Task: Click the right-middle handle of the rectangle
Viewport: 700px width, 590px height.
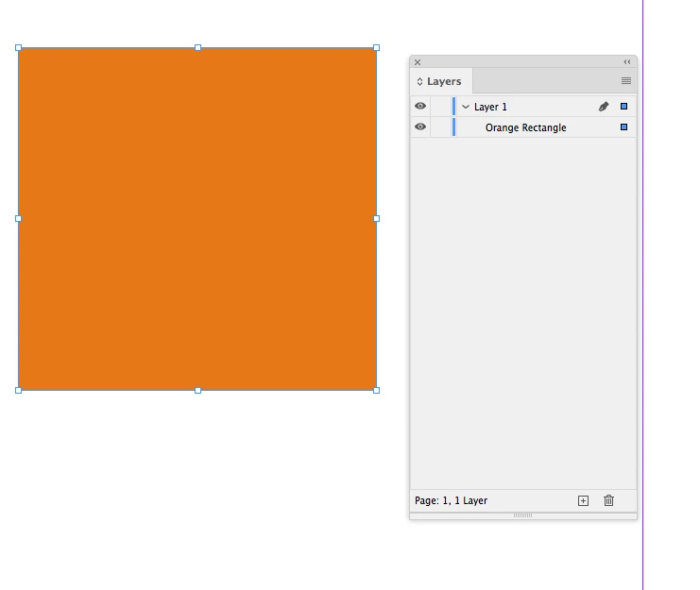Action: (376, 218)
